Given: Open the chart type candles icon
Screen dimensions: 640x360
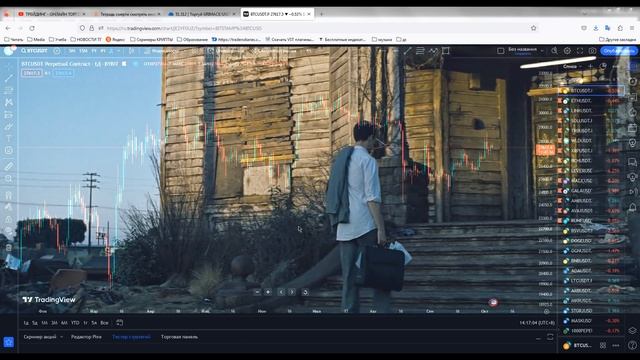Looking at the screenshot, I should pos(131,51).
